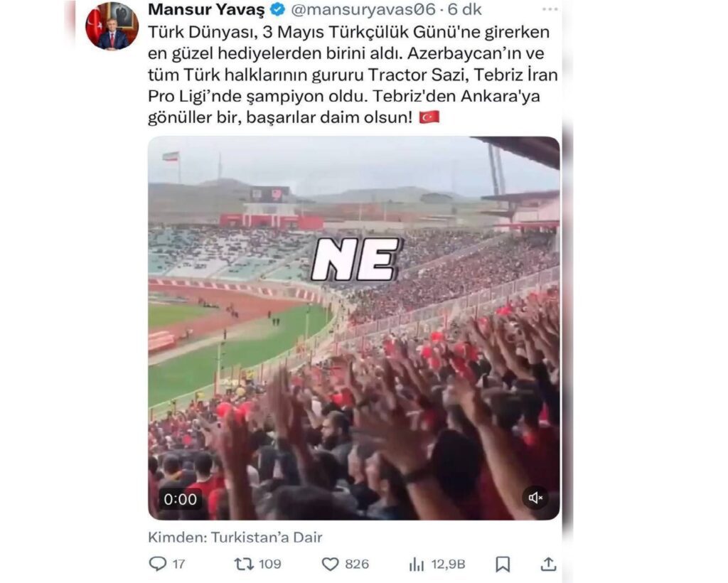Open the Mansur Yavaş display name
Viewport: 728px width, 583px height.
coord(206,9)
